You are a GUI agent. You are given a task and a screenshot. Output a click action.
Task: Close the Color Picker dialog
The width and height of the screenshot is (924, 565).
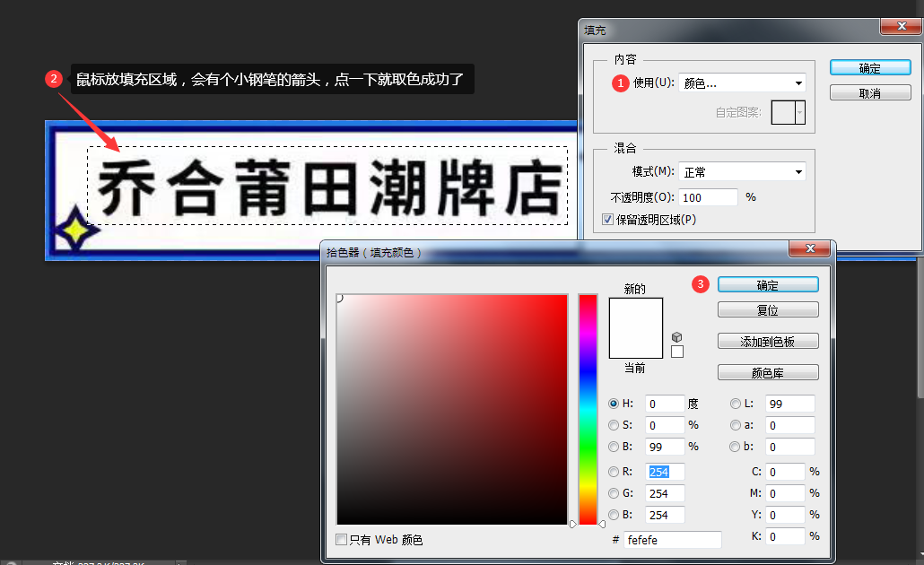click(811, 248)
